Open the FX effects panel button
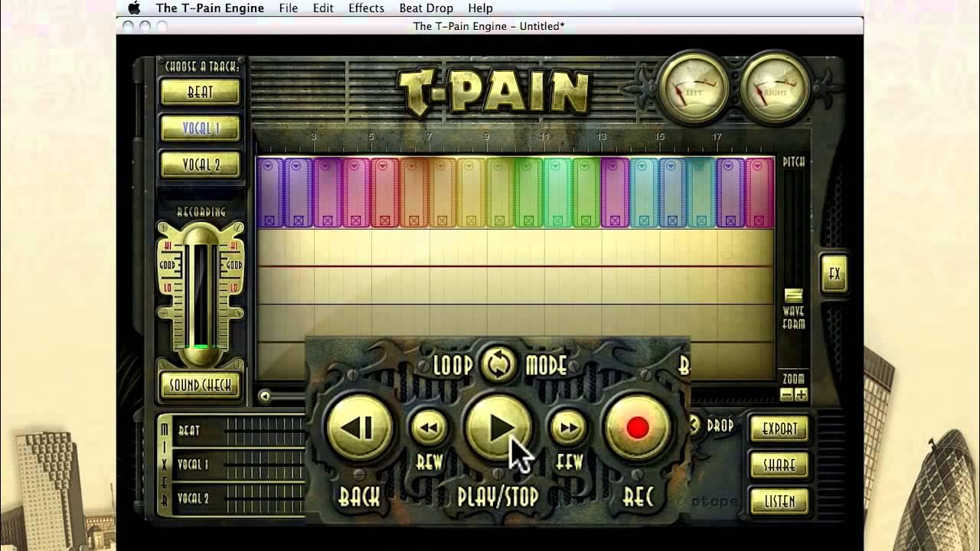Viewport: 980px width, 551px height. (835, 274)
